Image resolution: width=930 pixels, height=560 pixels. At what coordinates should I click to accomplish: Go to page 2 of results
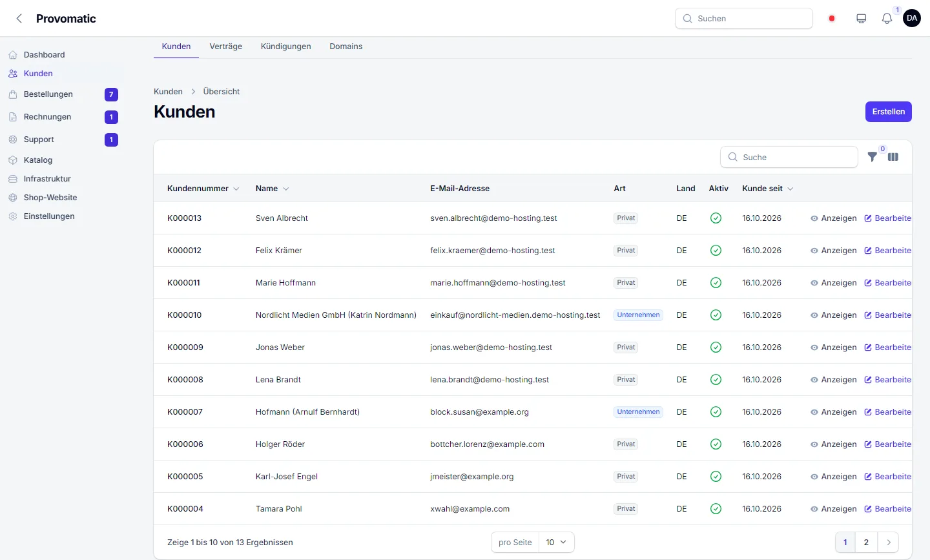866,543
